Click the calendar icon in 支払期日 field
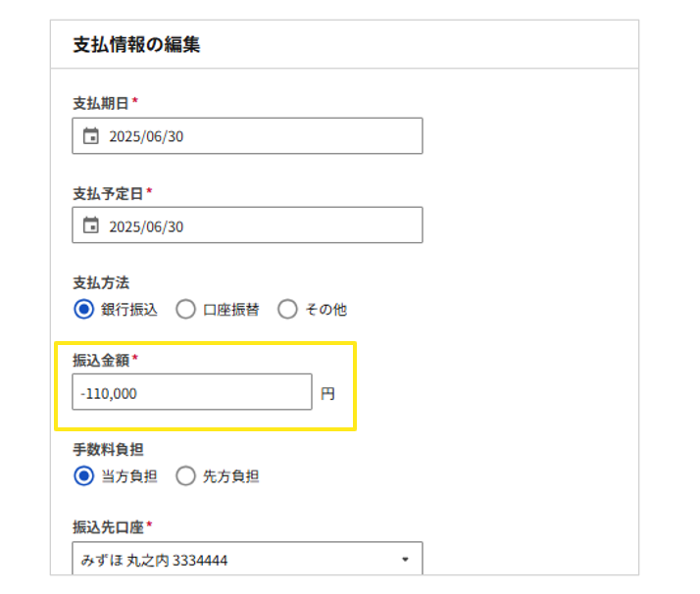The image size is (700, 594). click(x=91, y=136)
